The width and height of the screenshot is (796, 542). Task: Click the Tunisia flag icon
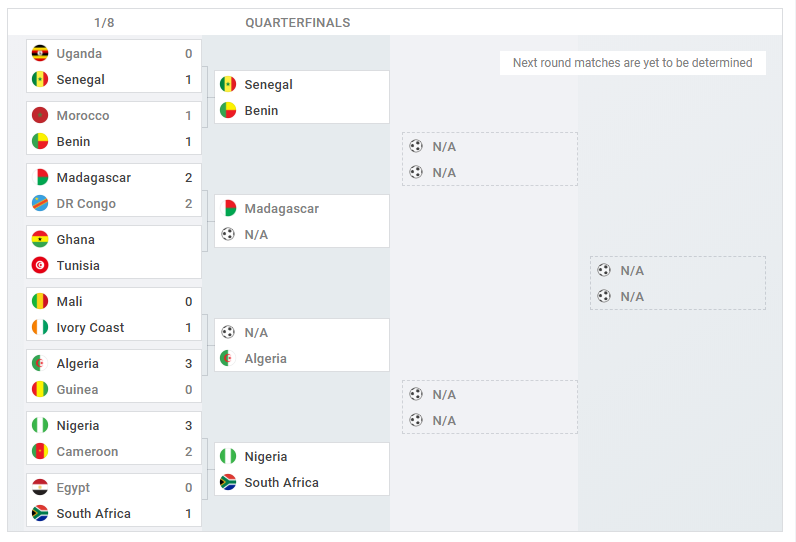tap(40, 265)
